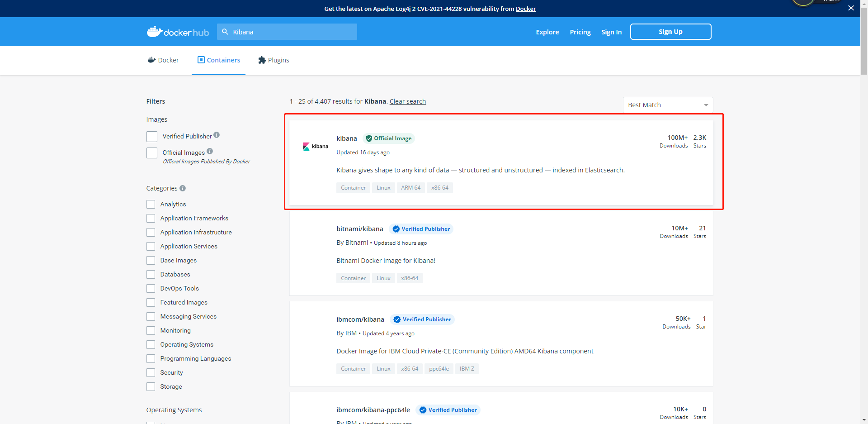Click the ARM 64 tag on kibana
The height and width of the screenshot is (424, 868).
coord(410,188)
